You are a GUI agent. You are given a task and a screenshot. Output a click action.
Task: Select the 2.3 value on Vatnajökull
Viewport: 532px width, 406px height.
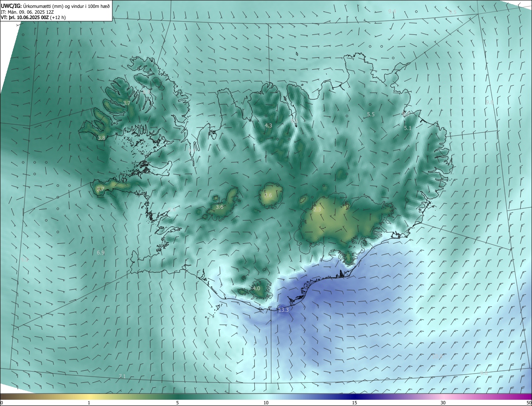[x=317, y=210]
